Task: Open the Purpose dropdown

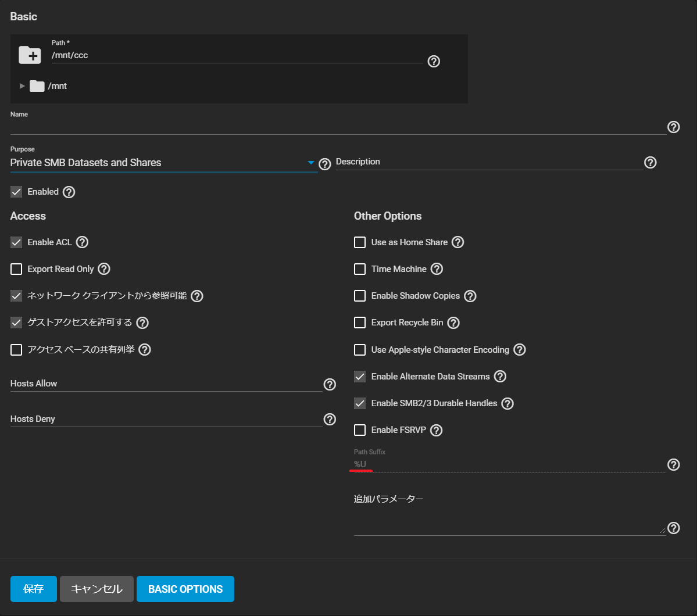Action: (x=163, y=163)
